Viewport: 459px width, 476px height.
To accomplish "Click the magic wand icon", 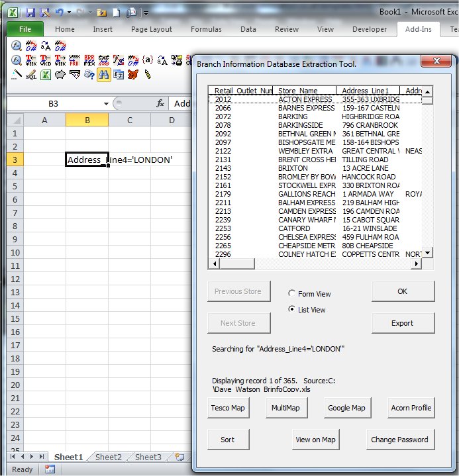I will coord(17,75).
